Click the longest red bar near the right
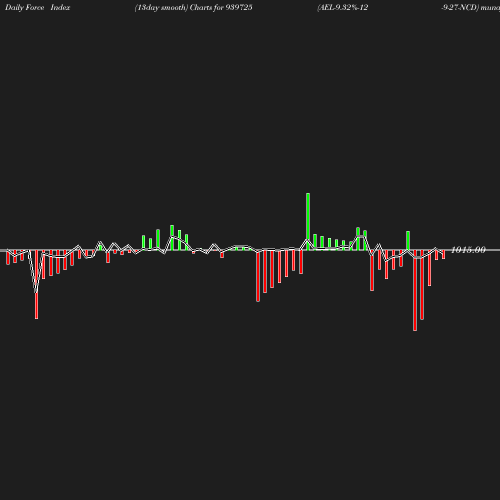The image size is (500, 500). pyautogui.click(x=415, y=290)
